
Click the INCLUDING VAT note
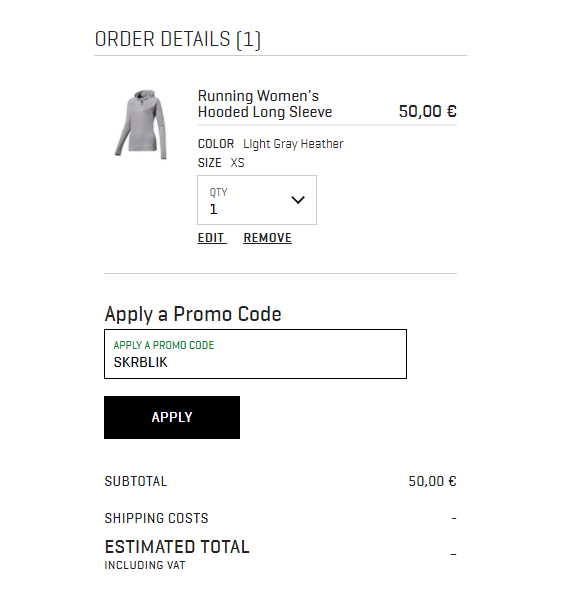click(x=145, y=565)
